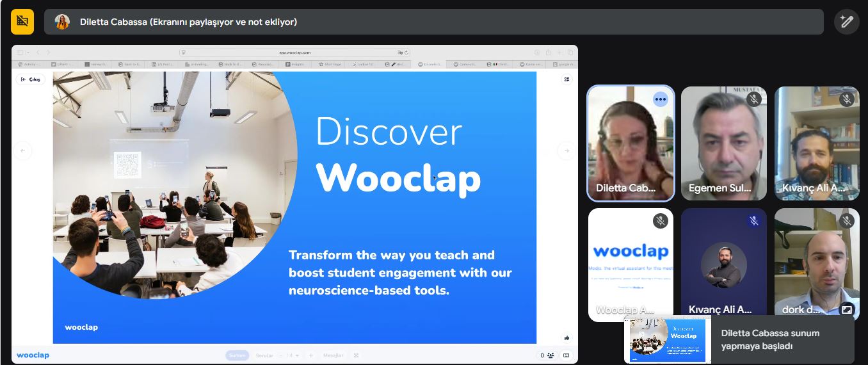
Task: Select the Wooclap assistant tile
Action: point(631,264)
